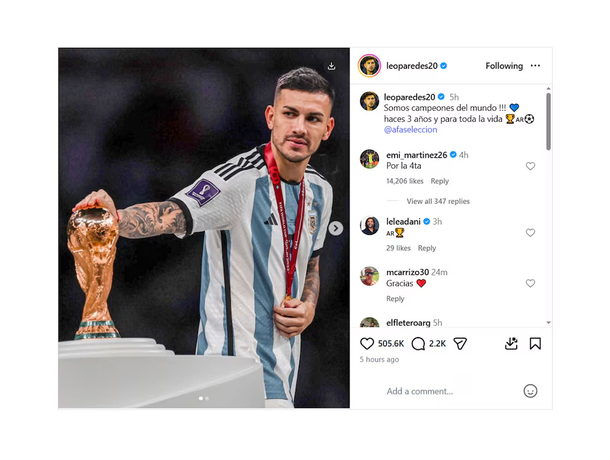Share post with paper plane icon
Screen dimensions: 610x460
pyautogui.click(x=460, y=344)
